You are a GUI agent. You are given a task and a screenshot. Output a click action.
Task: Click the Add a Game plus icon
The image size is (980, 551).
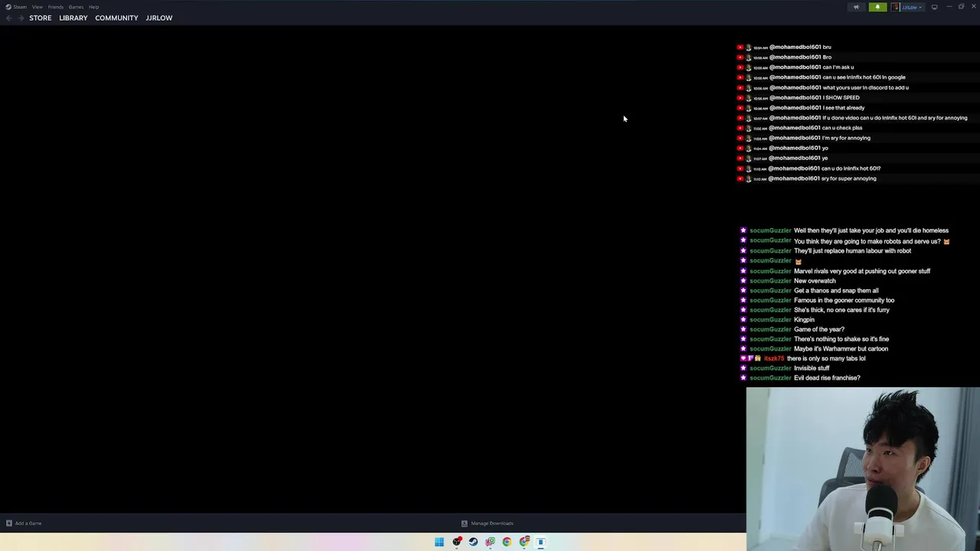click(x=9, y=523)
